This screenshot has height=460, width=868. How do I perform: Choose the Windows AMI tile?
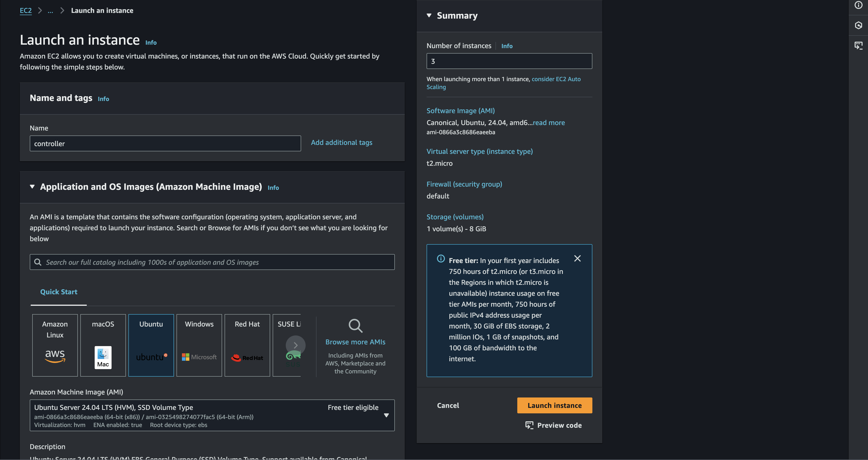coord(199,345)
